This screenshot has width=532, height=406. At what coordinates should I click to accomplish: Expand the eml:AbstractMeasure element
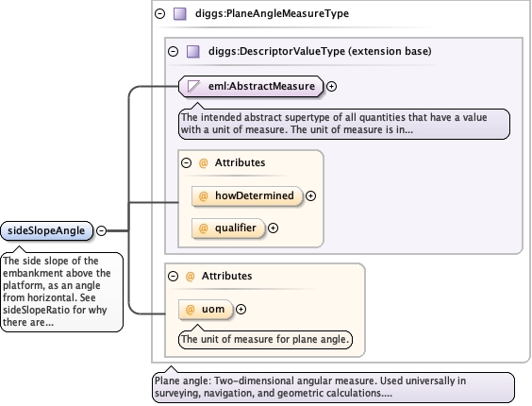331,86
